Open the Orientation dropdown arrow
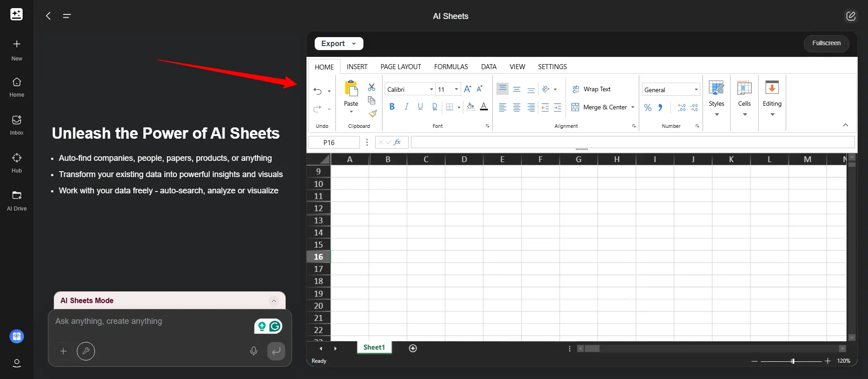Screen dimensions: 868x379 tap(555, 89)
